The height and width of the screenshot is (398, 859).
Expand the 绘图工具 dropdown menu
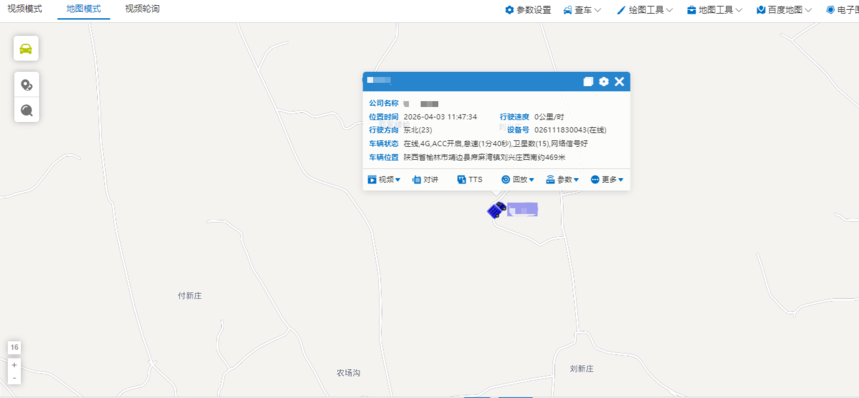pos(645,10)
